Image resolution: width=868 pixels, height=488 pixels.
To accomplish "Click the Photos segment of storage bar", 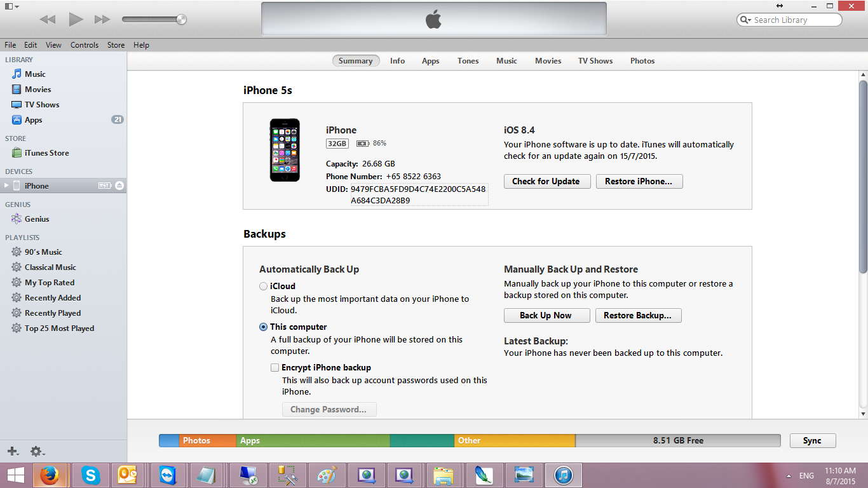I will pyautogui.click(x=207, y=440).
